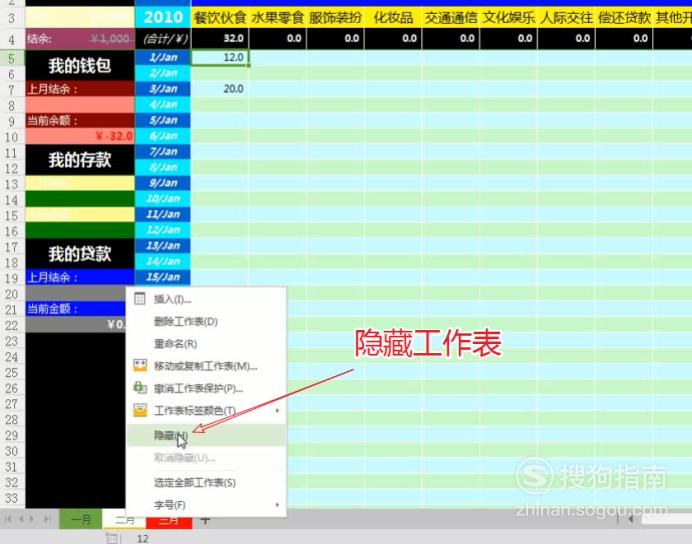Select row header 10
Screen dimensions: 692x544
click(11, 136)
